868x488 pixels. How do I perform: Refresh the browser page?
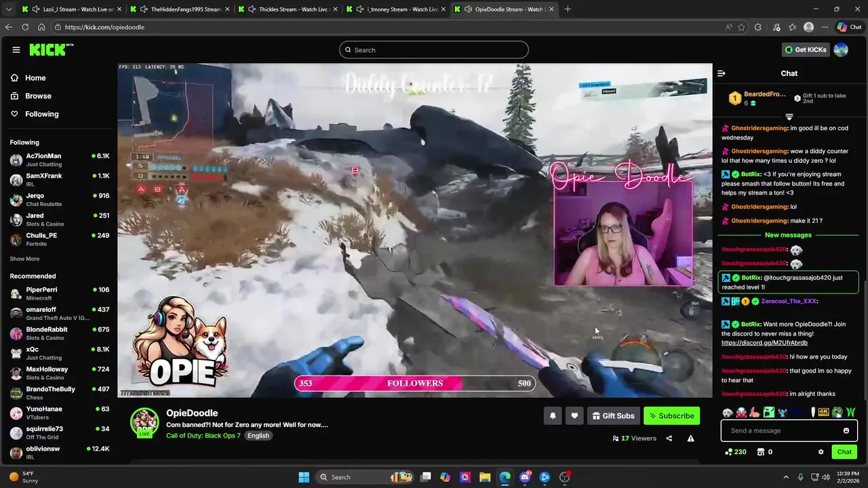click(x=25, y=27)
